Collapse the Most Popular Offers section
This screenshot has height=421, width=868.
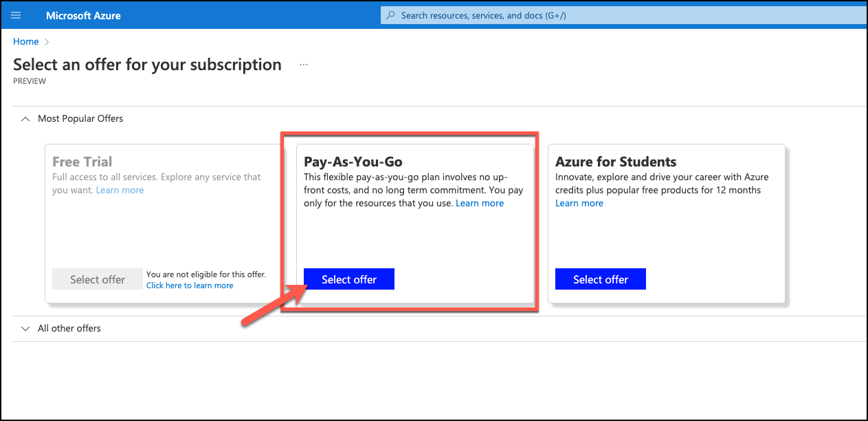pyautogui.click(x=25, y=118)
